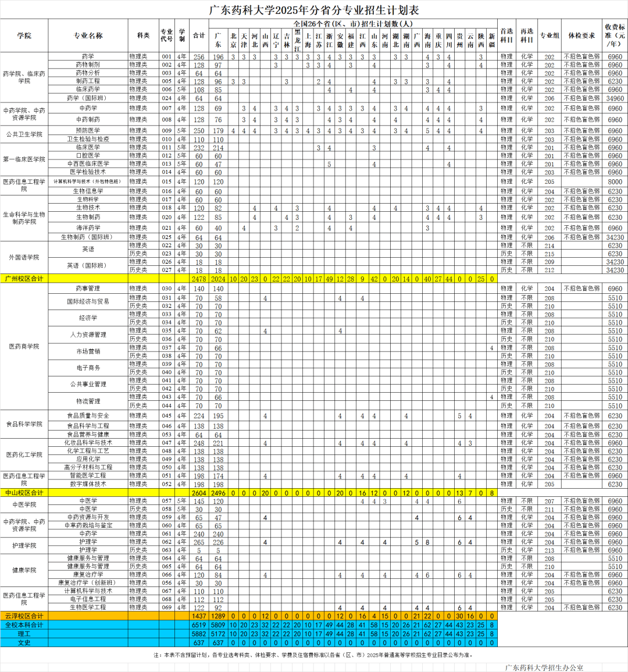Click the 收费标准 column header
Screen dimensions: 628x672
pos(615,35)
